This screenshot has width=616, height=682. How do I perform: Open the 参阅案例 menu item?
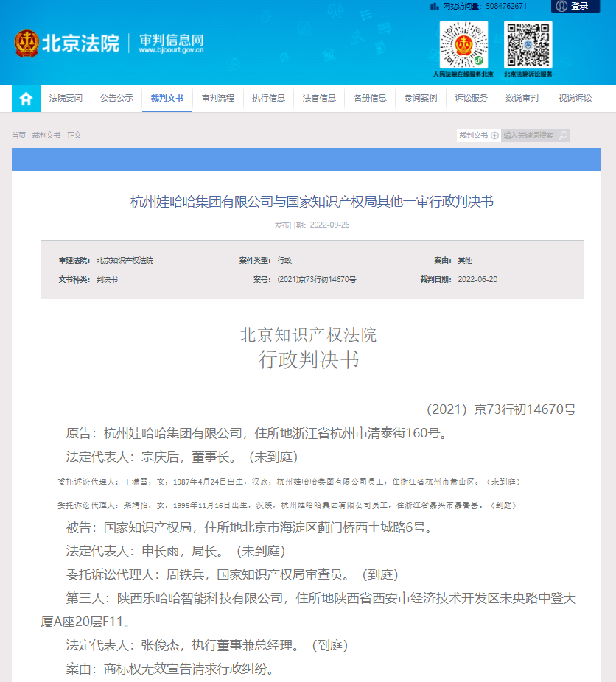coord(421,99)
